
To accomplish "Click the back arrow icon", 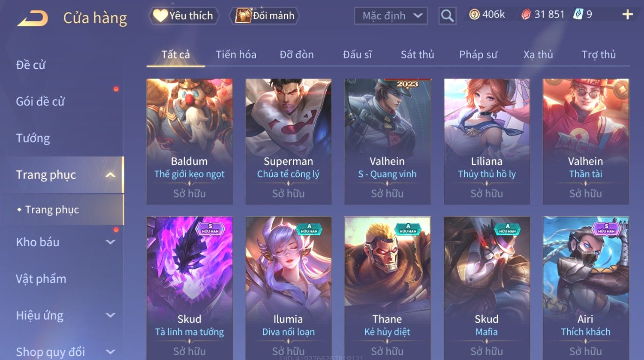I will click(x=33, y=18).
